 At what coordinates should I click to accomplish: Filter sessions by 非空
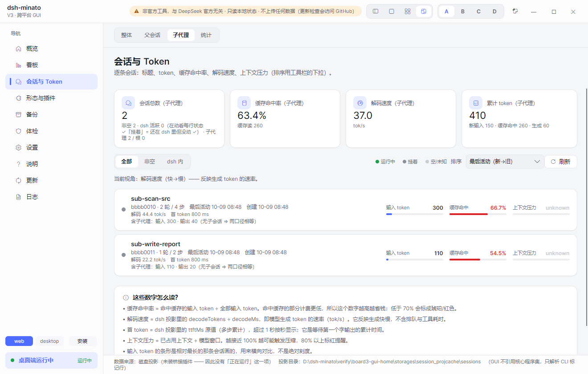click(x=150, y=162)
